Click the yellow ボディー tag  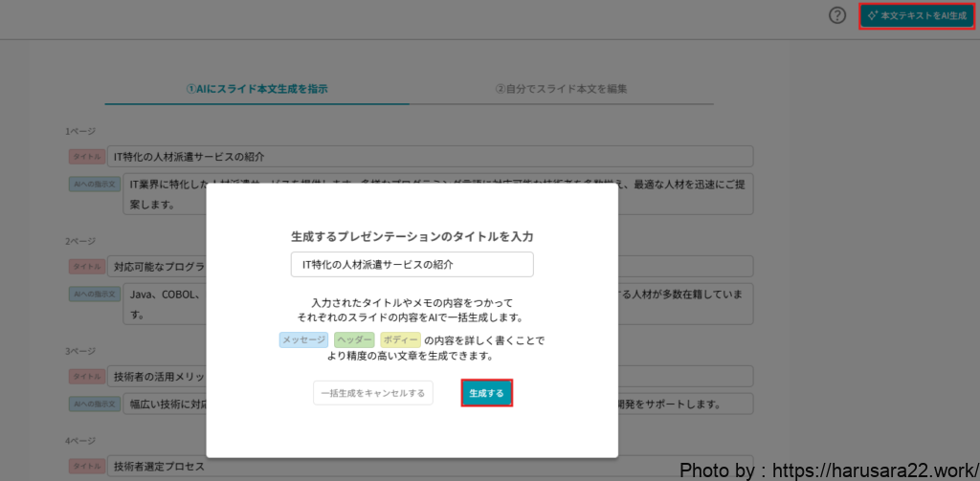click(x=400, y=339)
